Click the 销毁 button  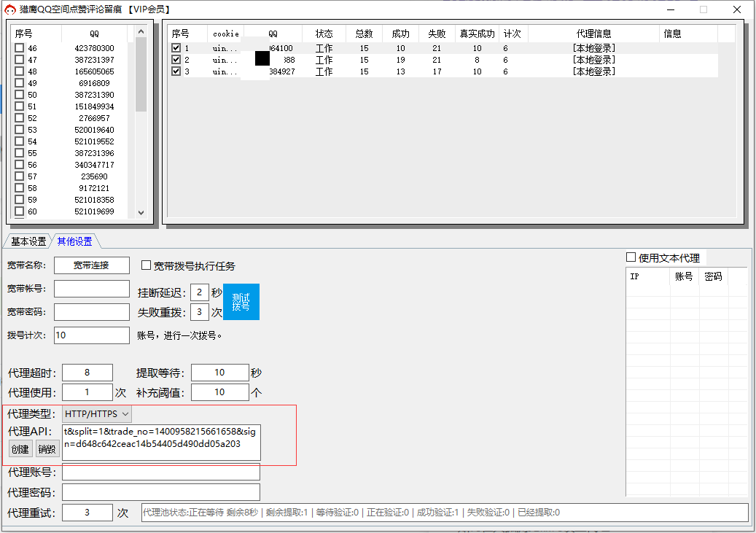tap(47, 449)
